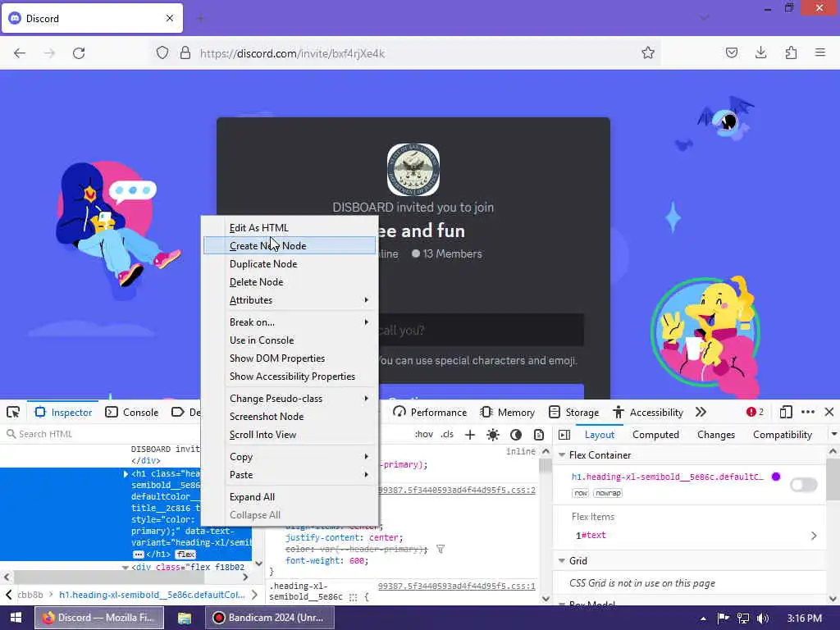Click the Save to Pocket icon
The image size is (840, 630).
click(x=732, y=52)
